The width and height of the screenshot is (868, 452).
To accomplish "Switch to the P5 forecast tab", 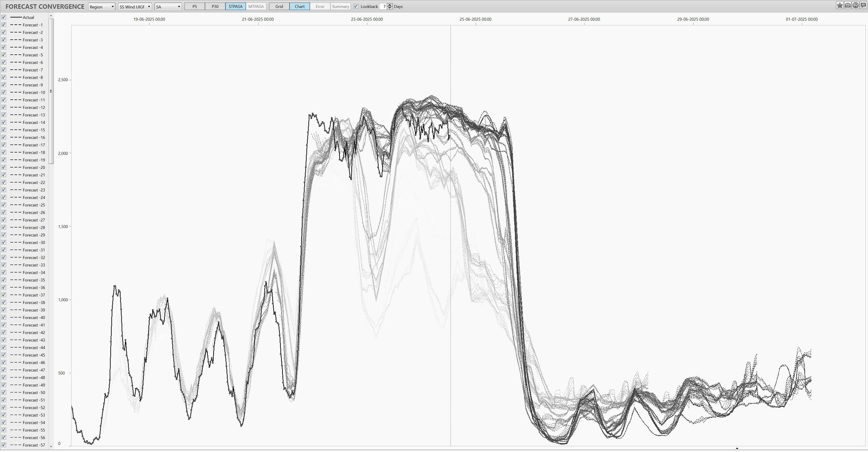I will [195, 6].
